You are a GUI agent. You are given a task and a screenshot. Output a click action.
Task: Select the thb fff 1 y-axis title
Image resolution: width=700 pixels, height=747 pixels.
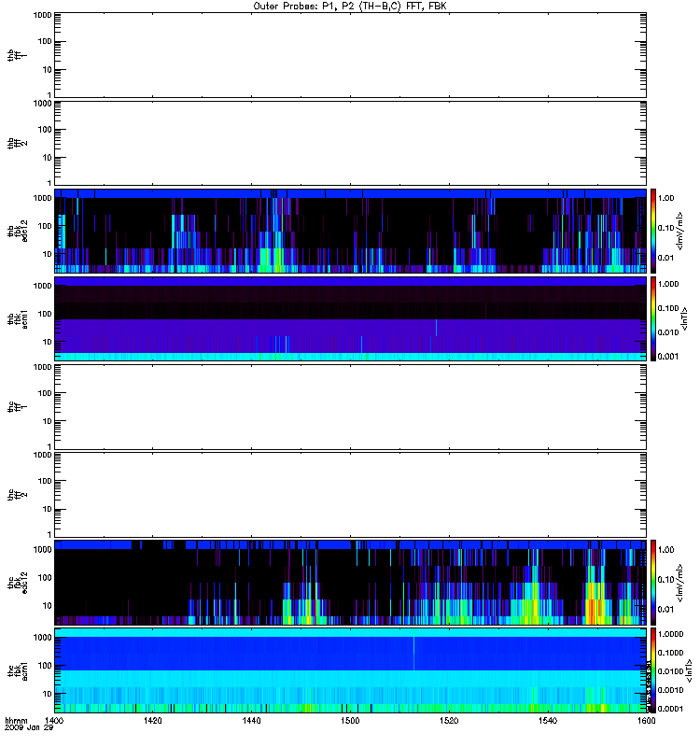pos(18,55)
